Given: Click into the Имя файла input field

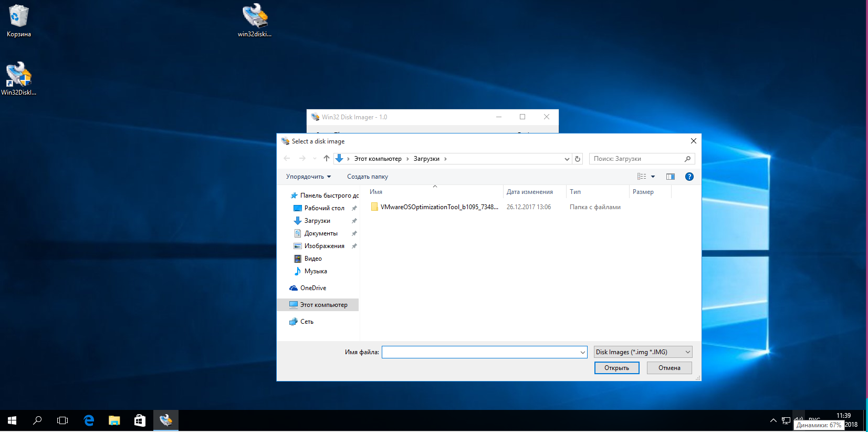Looking at the screenshot, I should click(x=484, y=352).
